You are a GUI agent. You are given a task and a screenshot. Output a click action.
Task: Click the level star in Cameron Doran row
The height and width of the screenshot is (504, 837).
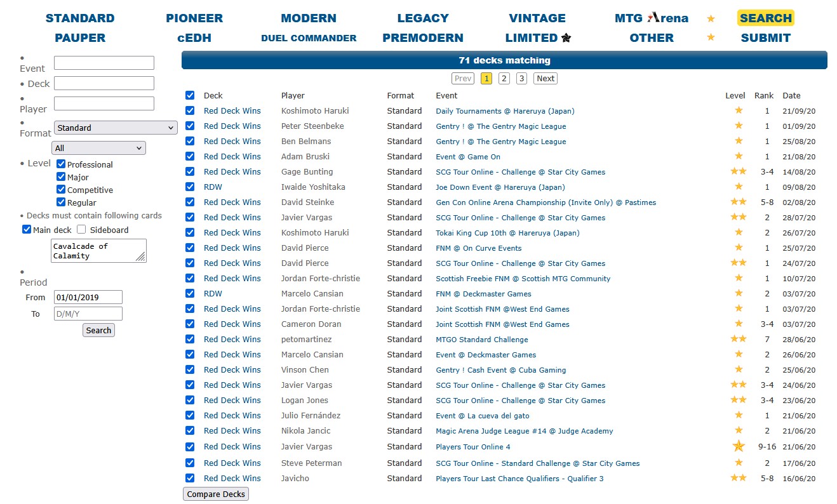tap(739, 324)
